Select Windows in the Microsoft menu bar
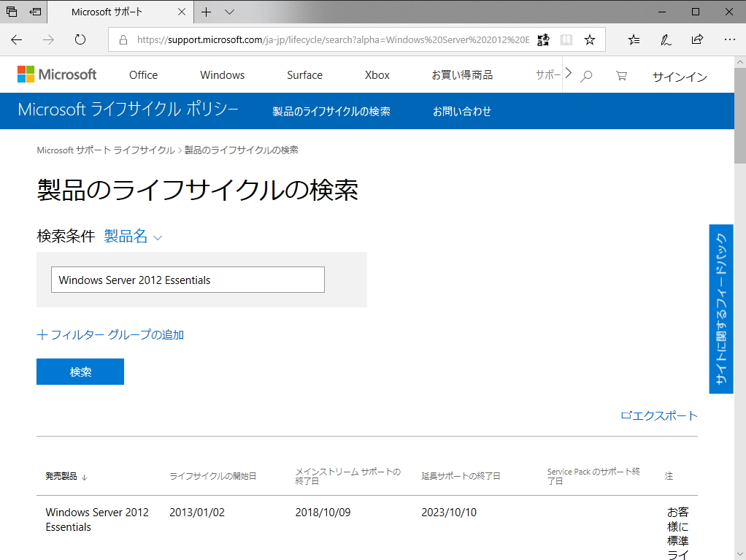This screenshot has width=746, height=560. [x=221, y=74]
